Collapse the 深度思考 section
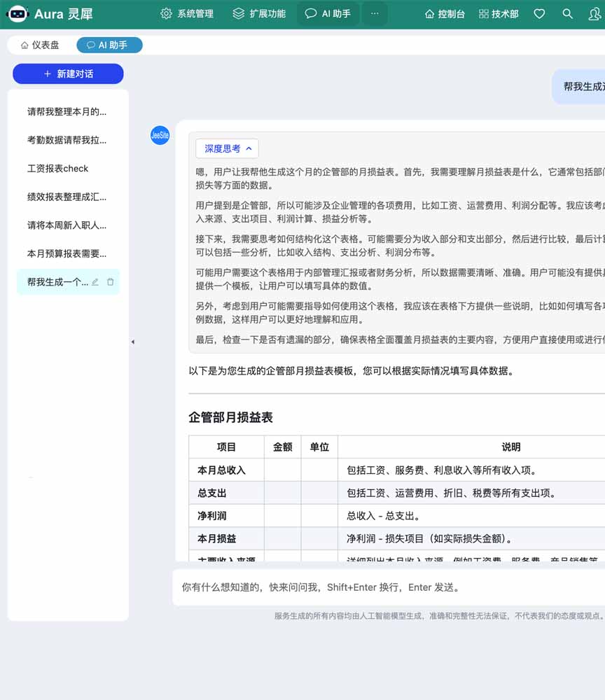This screenshot has height=700, width=605. click(227, 148)
